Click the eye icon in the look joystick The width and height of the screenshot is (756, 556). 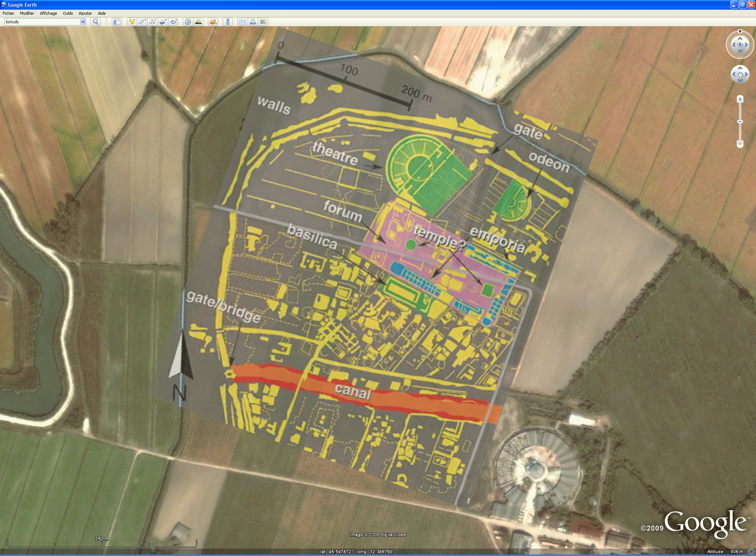click(740, 45)
